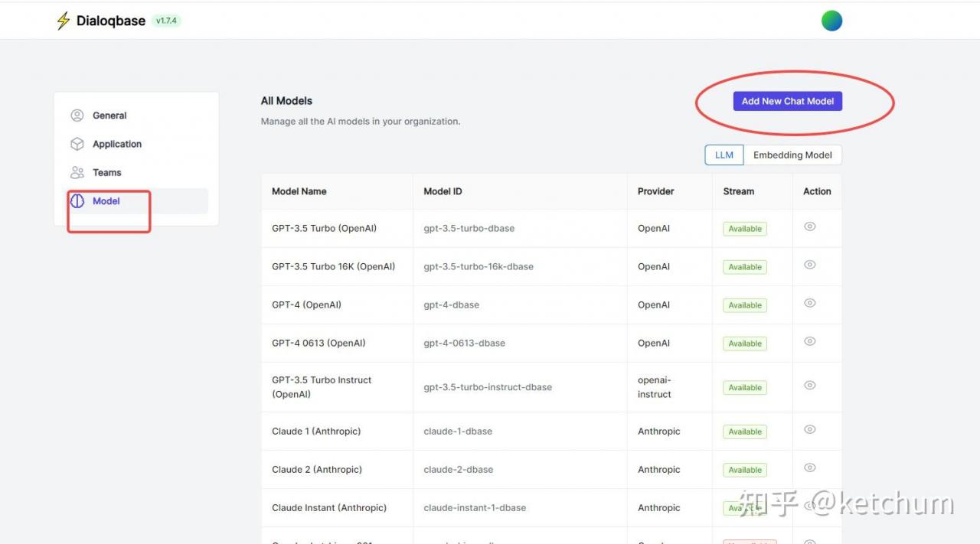The width and height of the screenshot is (980, 544).
Task: Click the Claude 2 (Anthropic) model name
Action: [x=317, y=469]
